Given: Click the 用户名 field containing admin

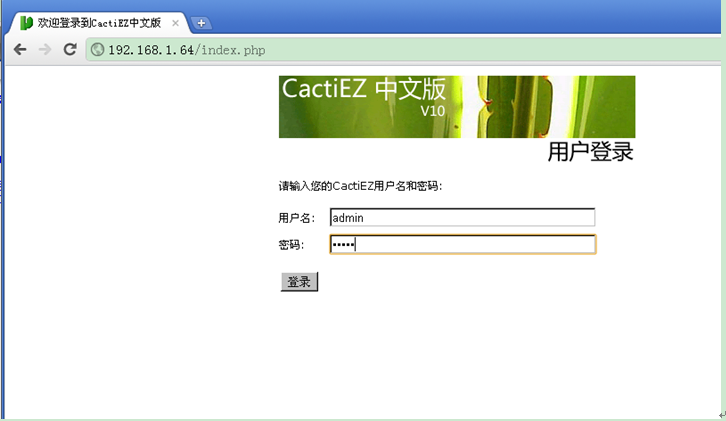Looking at the screenshot, I should tap(462, 217).
